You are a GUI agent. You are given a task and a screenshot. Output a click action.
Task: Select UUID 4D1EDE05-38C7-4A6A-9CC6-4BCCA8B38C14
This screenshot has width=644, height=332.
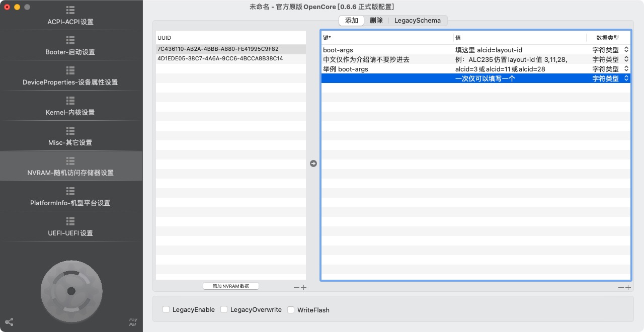(x=231, y=59)
